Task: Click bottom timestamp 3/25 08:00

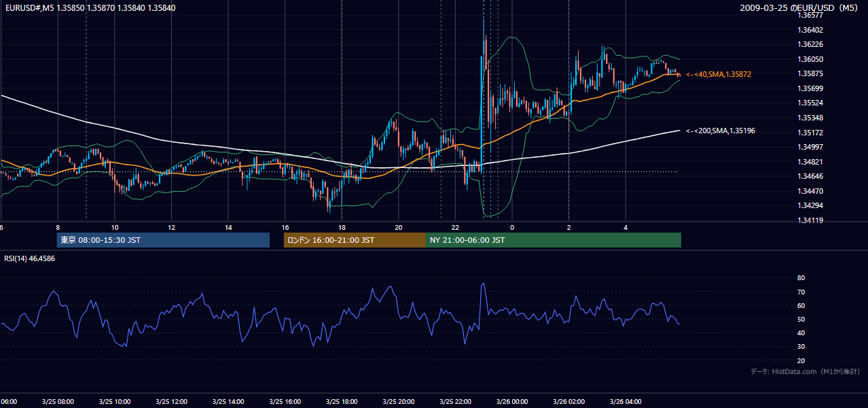Action: point(58,402)
